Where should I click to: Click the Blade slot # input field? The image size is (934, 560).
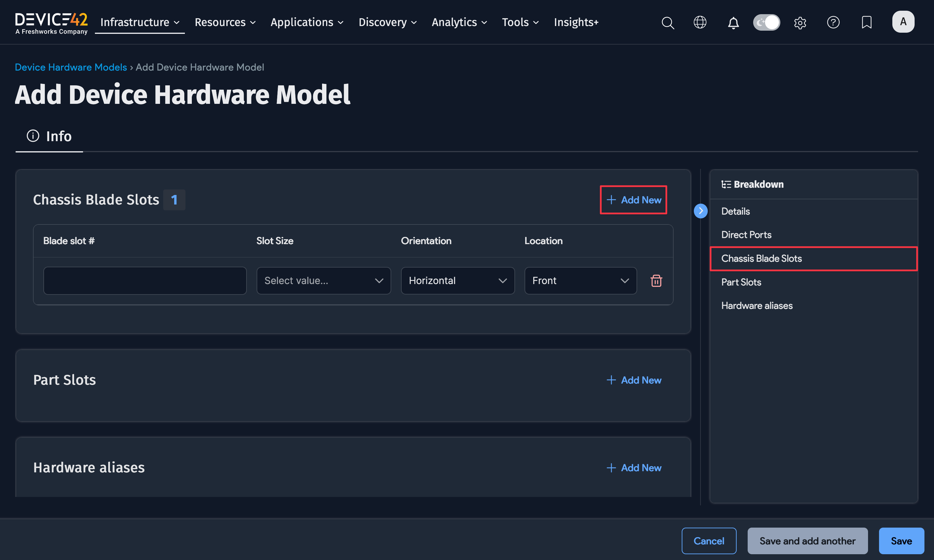145,280
